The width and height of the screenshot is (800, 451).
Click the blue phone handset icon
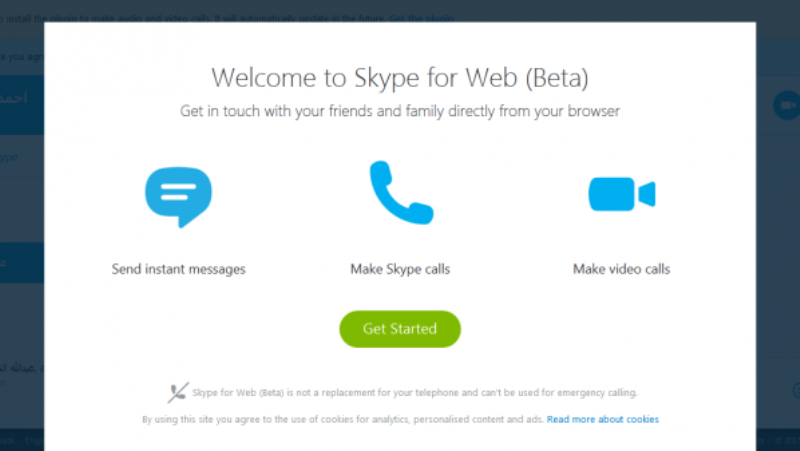pos(400,192)
